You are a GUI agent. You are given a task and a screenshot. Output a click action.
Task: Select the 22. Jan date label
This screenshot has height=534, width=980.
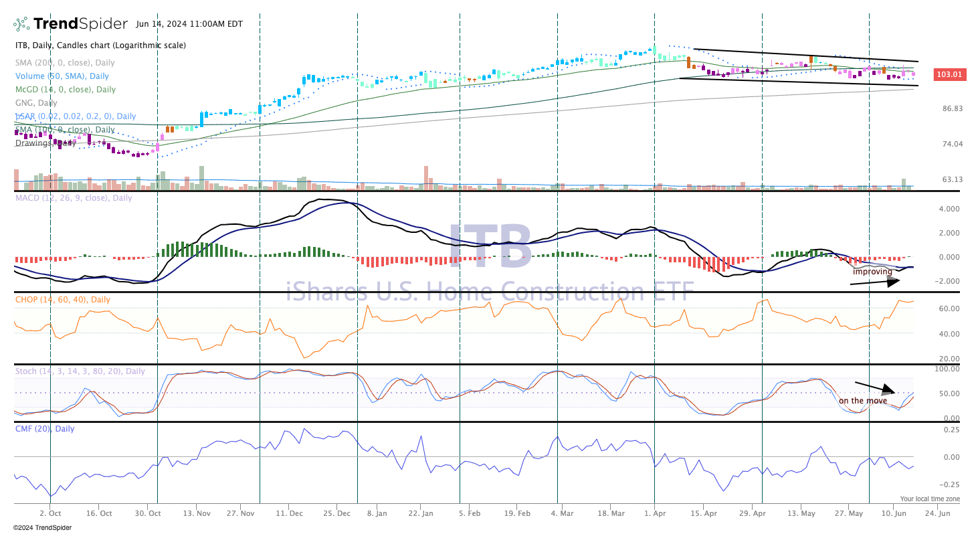pyautogui.click(x=420, y=513)
